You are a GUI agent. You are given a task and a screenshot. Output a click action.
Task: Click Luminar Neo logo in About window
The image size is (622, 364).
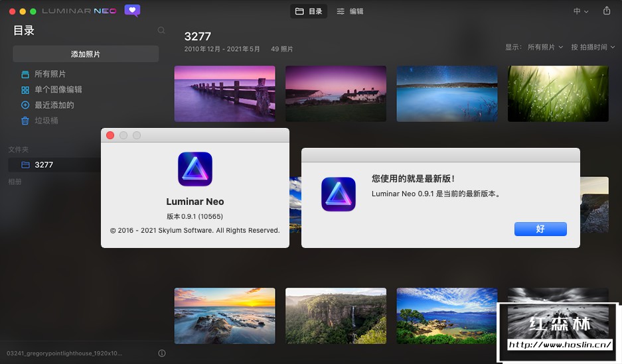point(194,169)
